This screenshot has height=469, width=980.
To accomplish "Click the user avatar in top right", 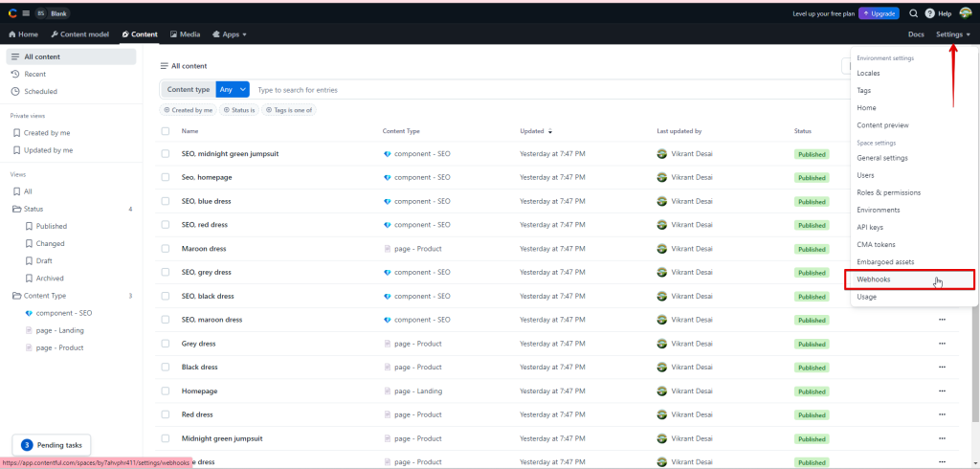I will point(965,13).
